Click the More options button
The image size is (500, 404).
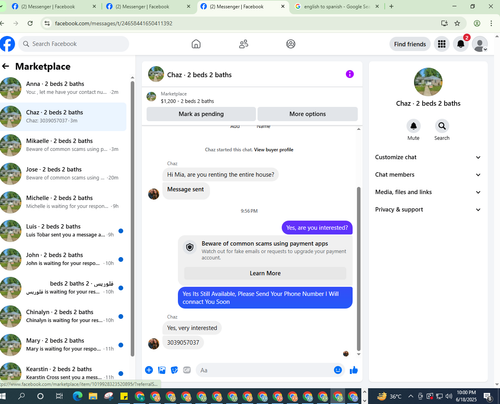click(x=307, y=114)
